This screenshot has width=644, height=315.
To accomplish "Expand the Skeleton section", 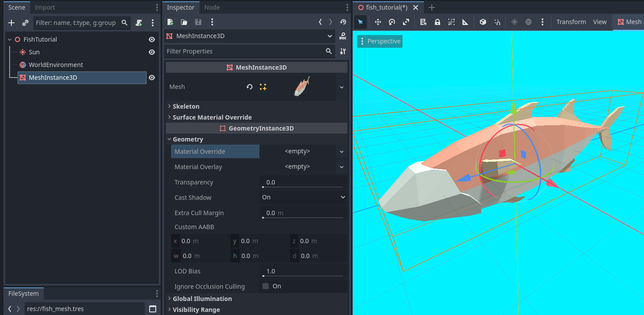I will point(186,106).
